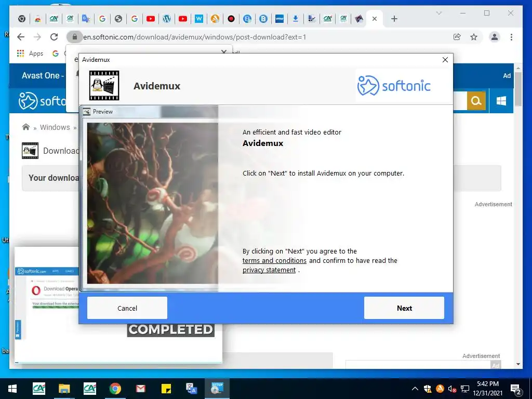532x399 pixels.
Task: Click the scrollbar down arrow
Action: click(x=518, y=364)
